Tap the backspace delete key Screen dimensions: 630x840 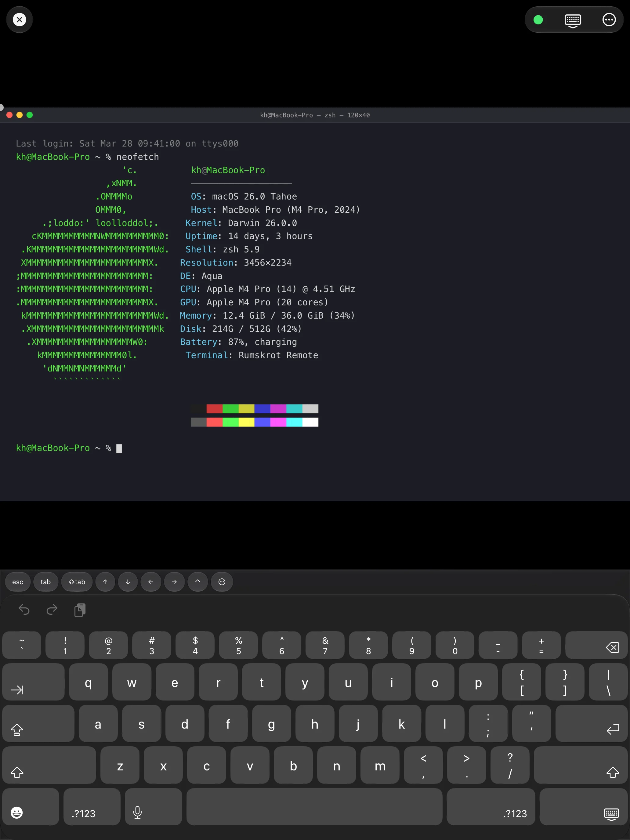[x=596, y=645]
